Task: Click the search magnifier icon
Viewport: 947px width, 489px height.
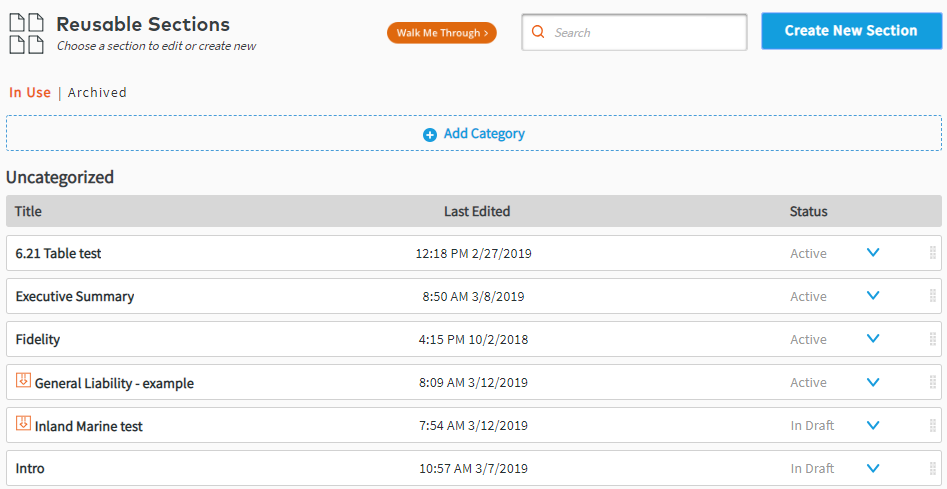Action: (x=538, y=32)
